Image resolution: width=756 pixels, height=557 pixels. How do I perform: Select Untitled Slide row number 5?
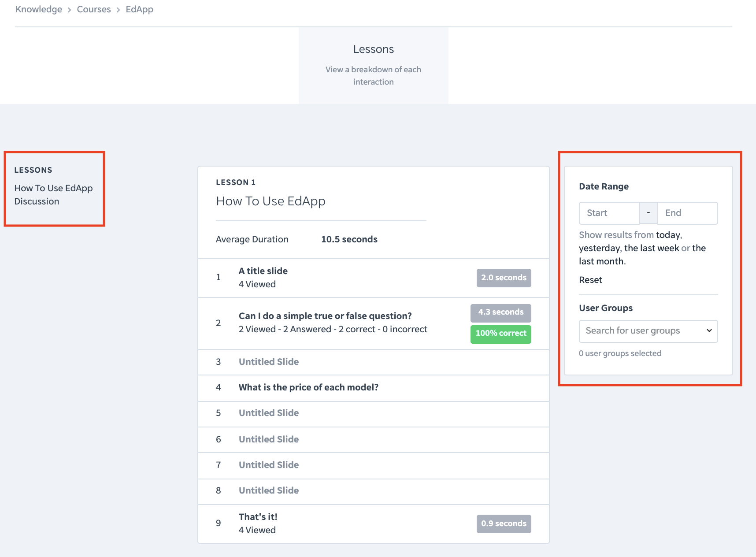point(374,414)
